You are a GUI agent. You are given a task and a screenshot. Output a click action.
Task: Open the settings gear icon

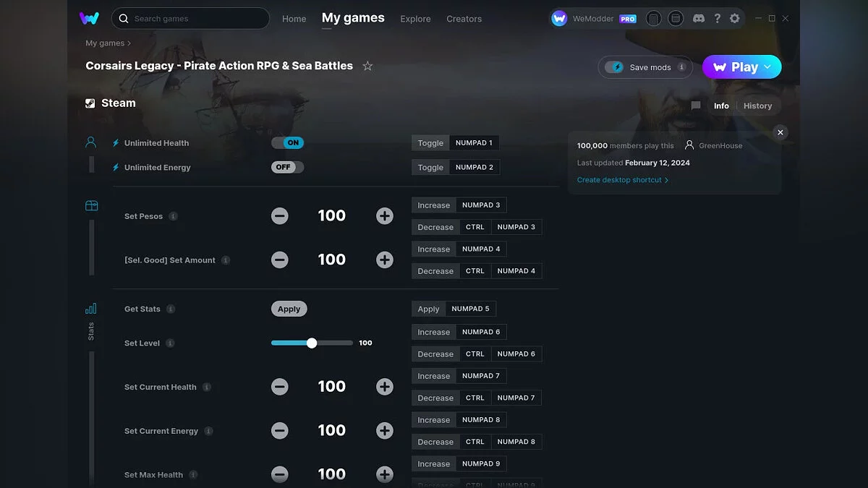coord(735,19)
